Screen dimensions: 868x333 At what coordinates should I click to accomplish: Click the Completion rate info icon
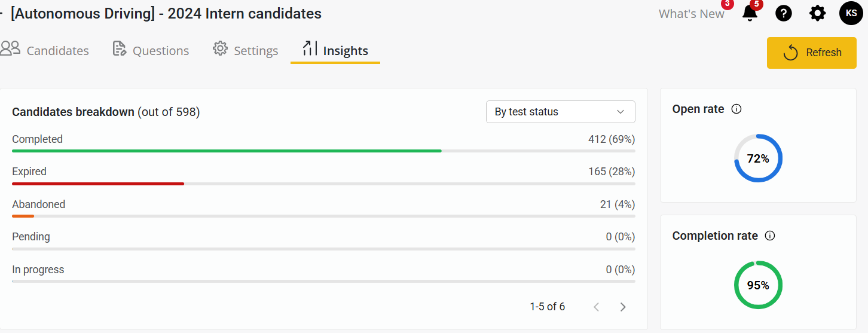[x=770, y=236]
